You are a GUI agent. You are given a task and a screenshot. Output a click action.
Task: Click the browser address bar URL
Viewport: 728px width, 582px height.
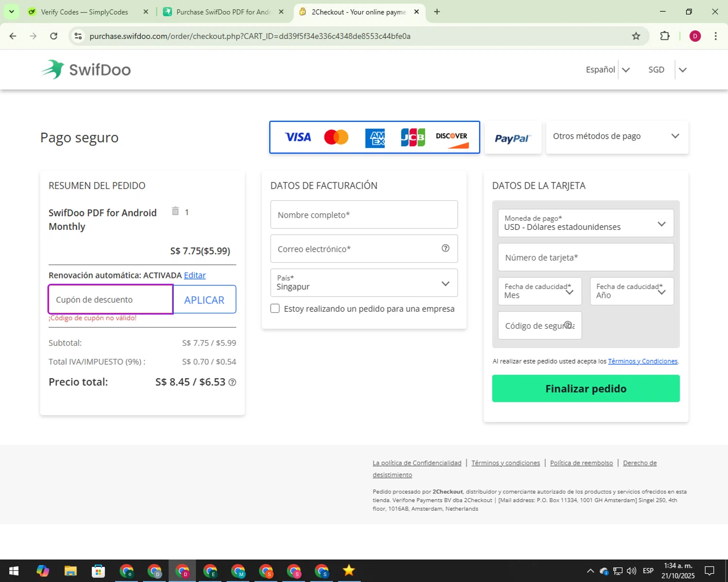click(250, 36)
